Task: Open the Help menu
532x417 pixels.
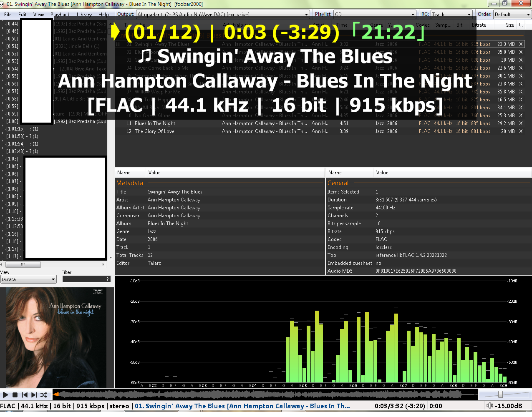Action: coord(103,14)
